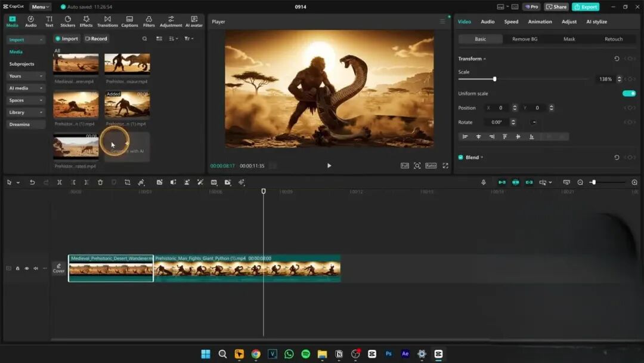The height and width of the screenshot is (363, 644).
Task: Click the undo arrow in timeline toolbar
Action: tap(32, 182)
